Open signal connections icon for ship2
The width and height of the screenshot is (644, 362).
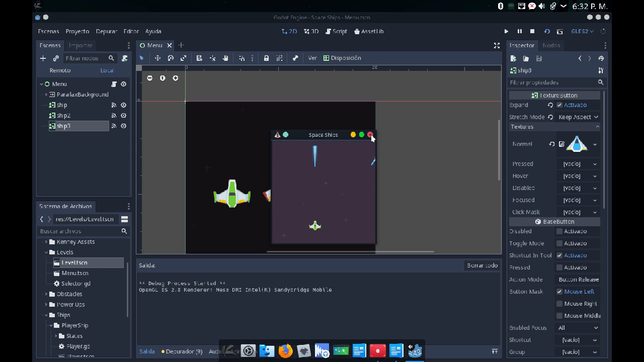[114, 116]
